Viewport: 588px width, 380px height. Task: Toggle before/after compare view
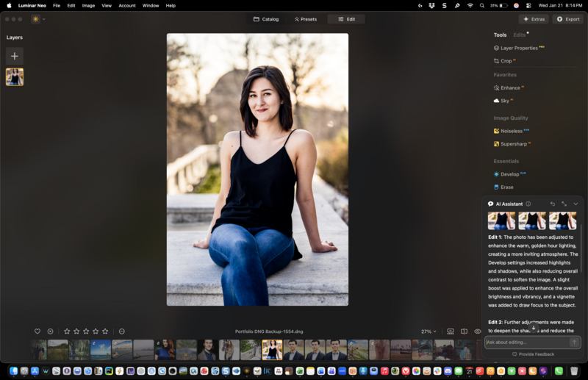pos(464,331)
